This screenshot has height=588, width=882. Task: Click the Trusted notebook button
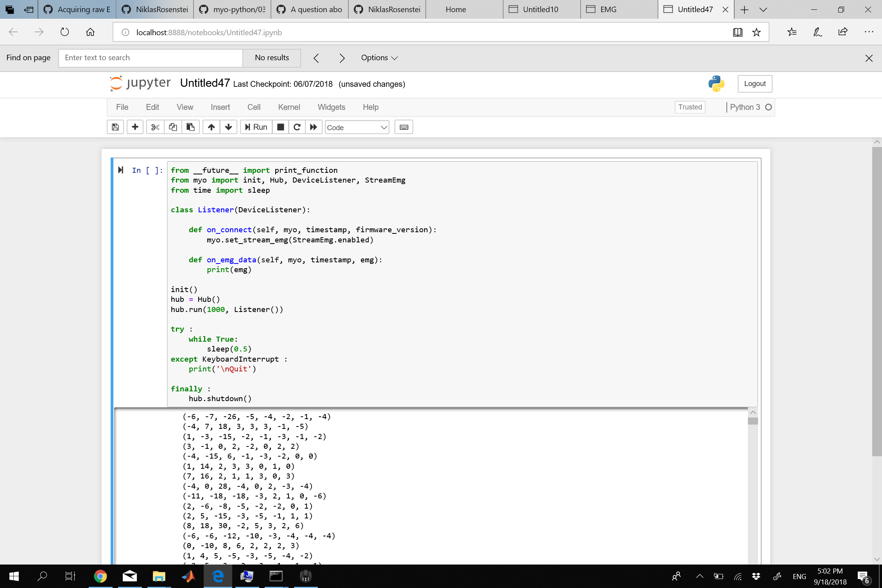690,107
